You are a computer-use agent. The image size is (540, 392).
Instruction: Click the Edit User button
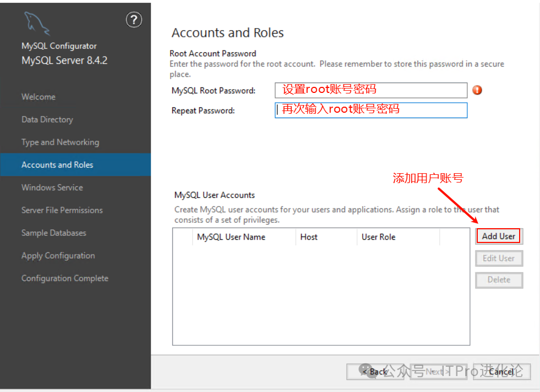[499, 258]
